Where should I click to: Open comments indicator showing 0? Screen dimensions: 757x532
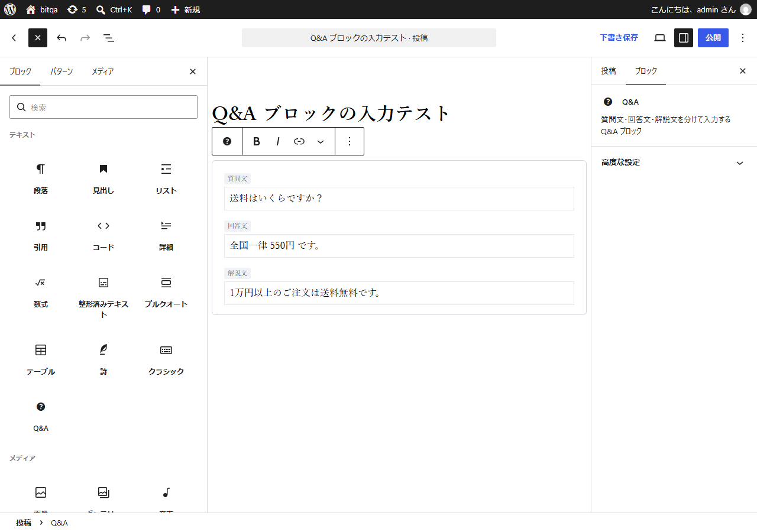tap(151, 9)
